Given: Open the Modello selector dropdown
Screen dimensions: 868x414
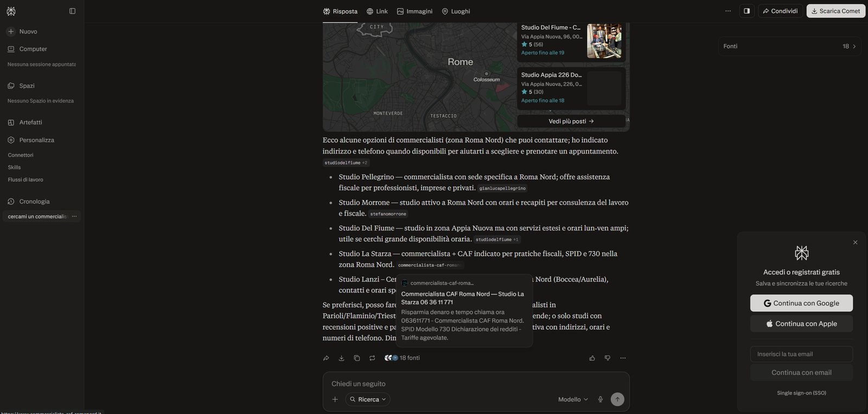Looking at the screenshot, I should [573, 399].
